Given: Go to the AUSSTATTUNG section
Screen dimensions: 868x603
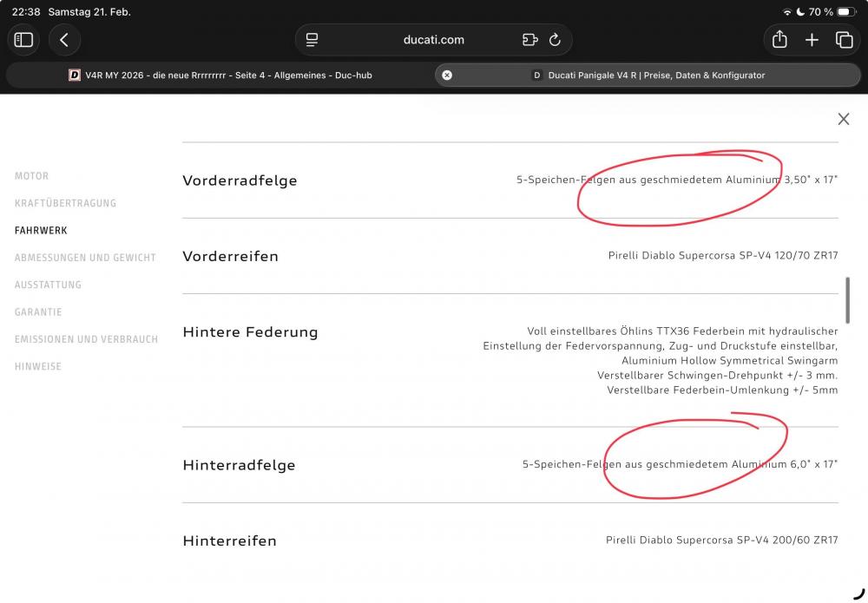Looking at the screenshot, I should coord(48,285).
